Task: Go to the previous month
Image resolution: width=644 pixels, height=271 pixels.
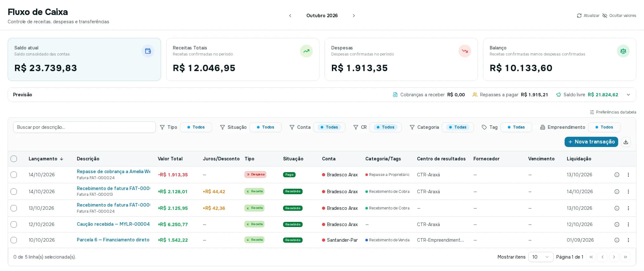Action: pos(290,16)
